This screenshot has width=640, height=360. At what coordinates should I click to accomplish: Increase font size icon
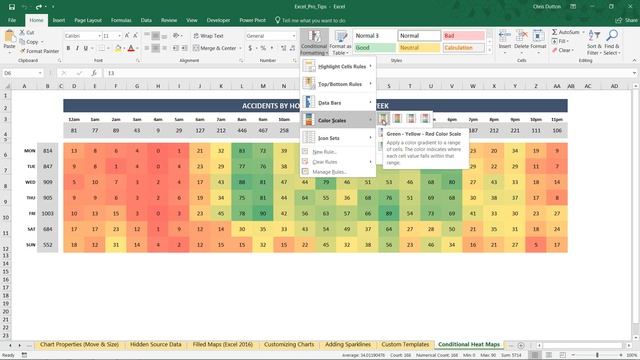127,36
